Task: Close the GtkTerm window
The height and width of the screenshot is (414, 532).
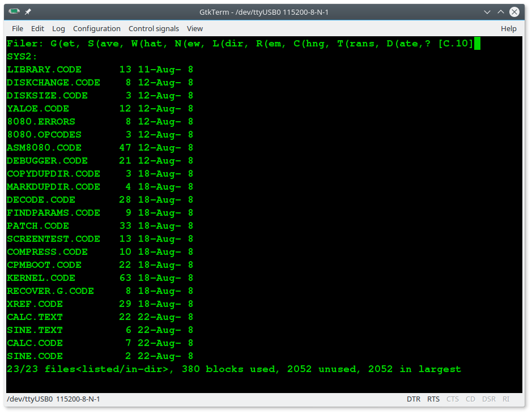Action: 514,12
